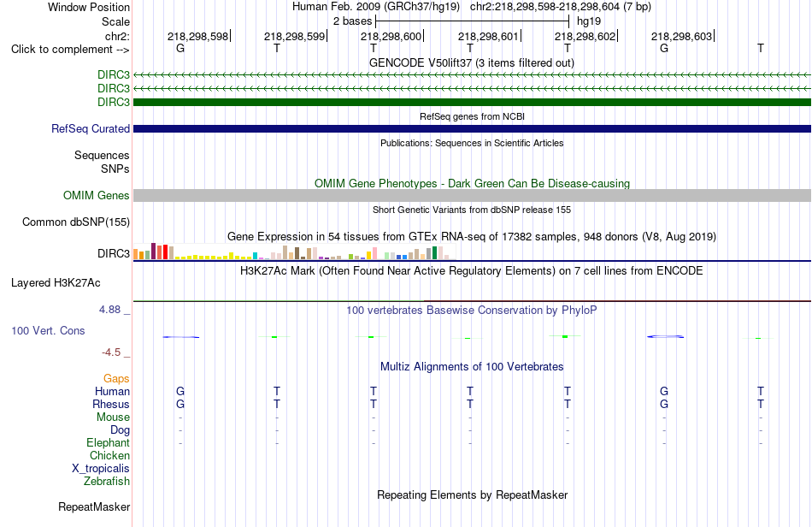This screenshot has height=527, width=812.
Task: Click the RefSeq Curated label
Action: [x=90, y=128]
